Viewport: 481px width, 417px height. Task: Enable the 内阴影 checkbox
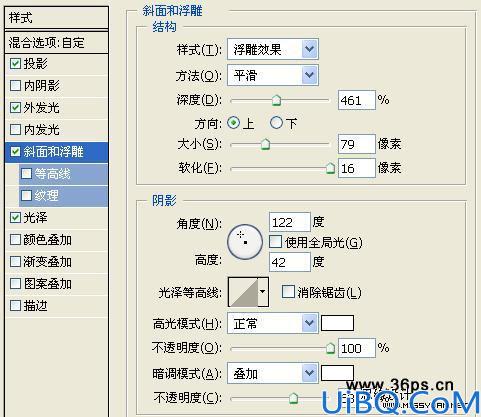click(15, 86)
